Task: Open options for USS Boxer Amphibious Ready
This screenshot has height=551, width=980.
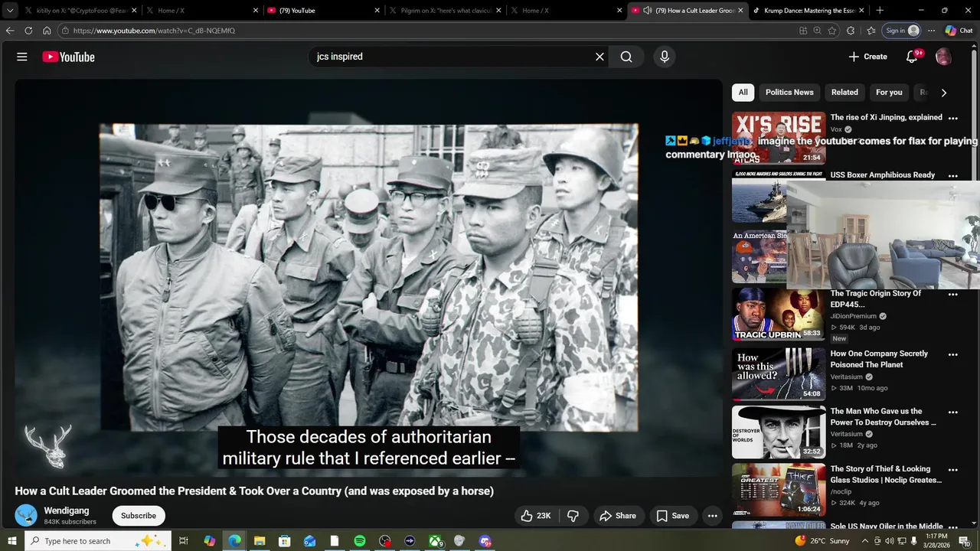Action: click(x=952, y=176)
